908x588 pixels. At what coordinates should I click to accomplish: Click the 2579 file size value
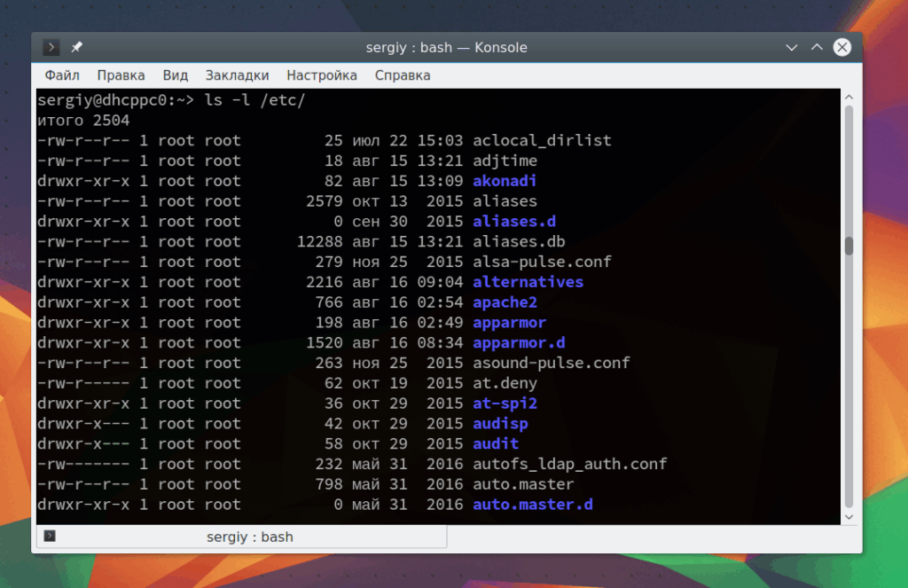coord(325,201)
